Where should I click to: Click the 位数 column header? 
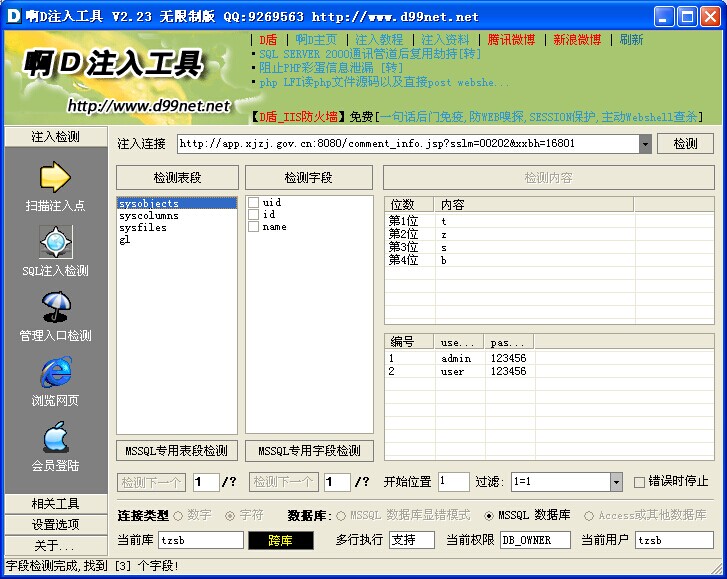409,204
